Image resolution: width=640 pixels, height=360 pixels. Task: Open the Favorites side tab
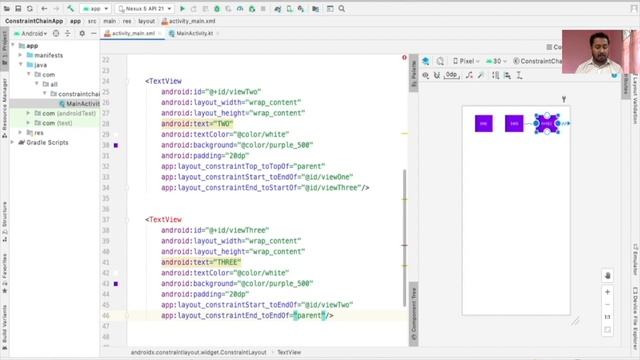(4, 273)
